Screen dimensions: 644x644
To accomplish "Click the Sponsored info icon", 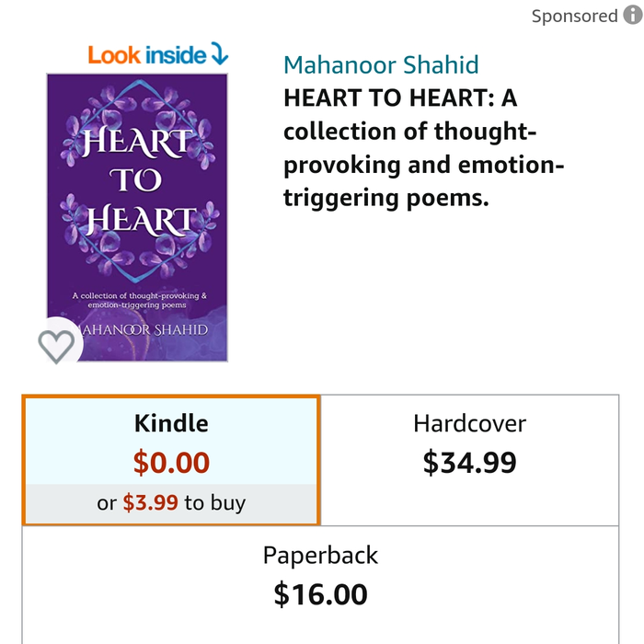I will (x=632, y=16).
